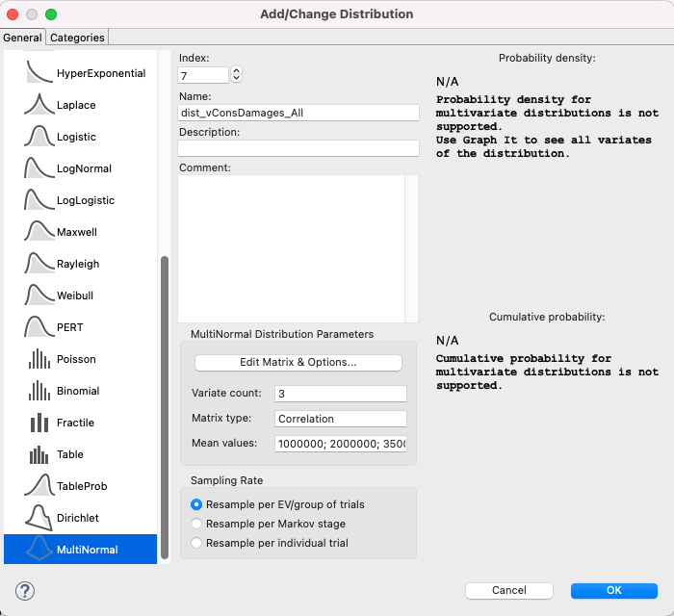Click the Mean values field
674x616 pixels.
coord(341,444)
